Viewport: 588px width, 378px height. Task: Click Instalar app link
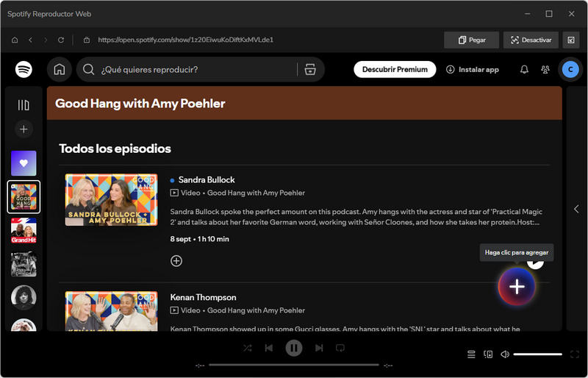tap(473, 69)
